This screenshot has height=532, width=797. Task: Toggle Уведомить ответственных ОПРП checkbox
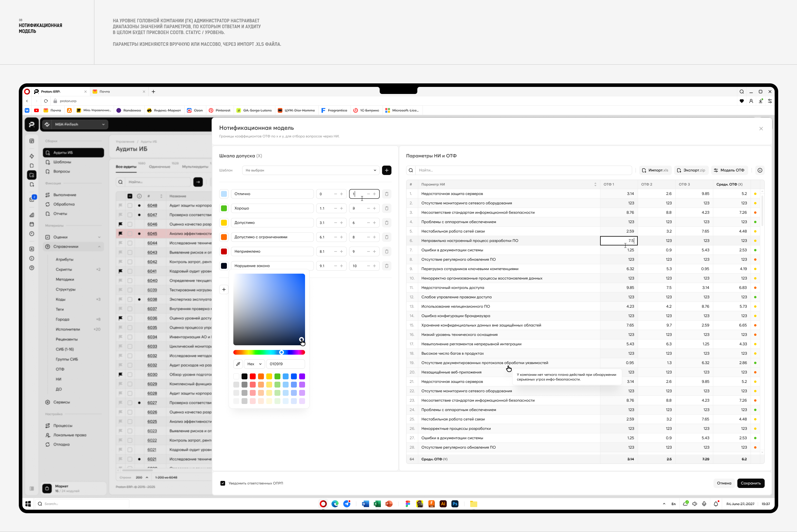[223, 483]
